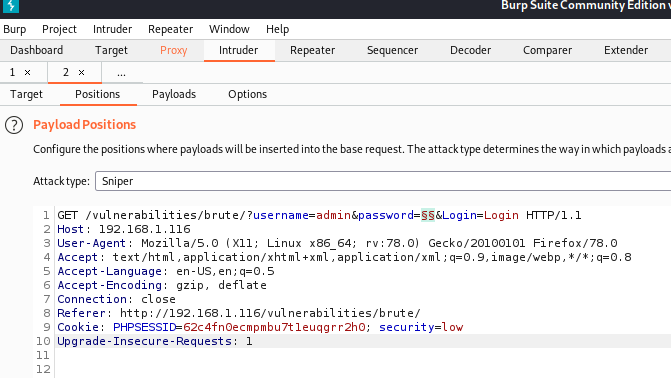The height and width of the screenshot is (378, 671).
Task: Close Intruder attack tab 2
Action: coord(81,72)
